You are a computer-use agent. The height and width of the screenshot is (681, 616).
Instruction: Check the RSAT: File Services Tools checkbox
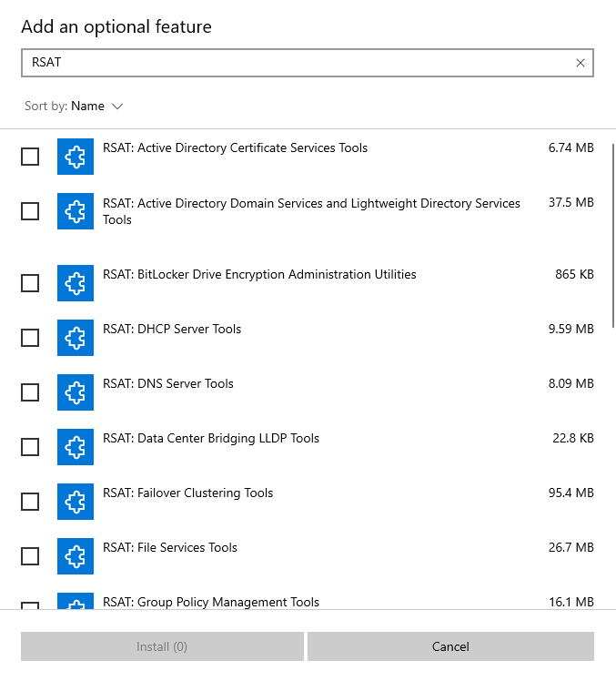point(30,556)
